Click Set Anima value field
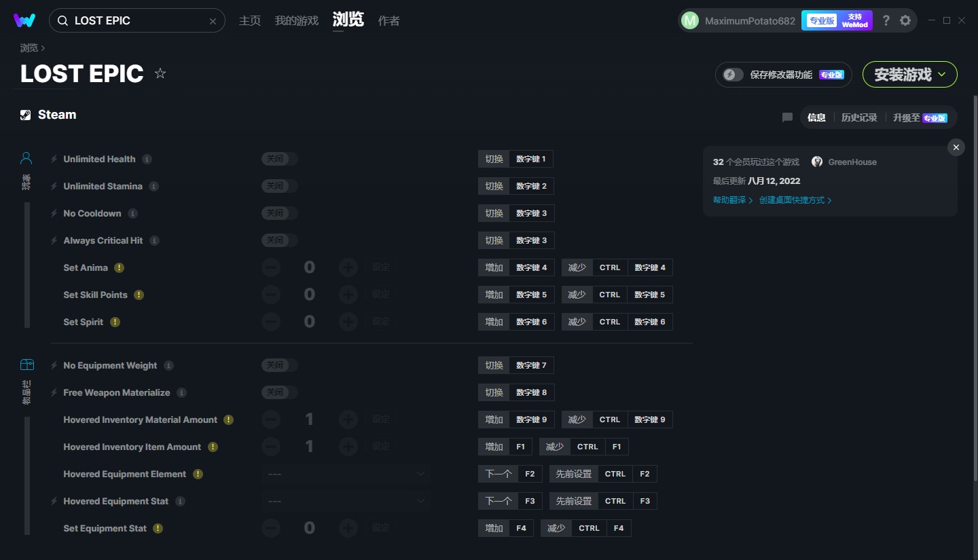Screen dimensions: 978x560 pyautogui.click(x=310, y=267)
